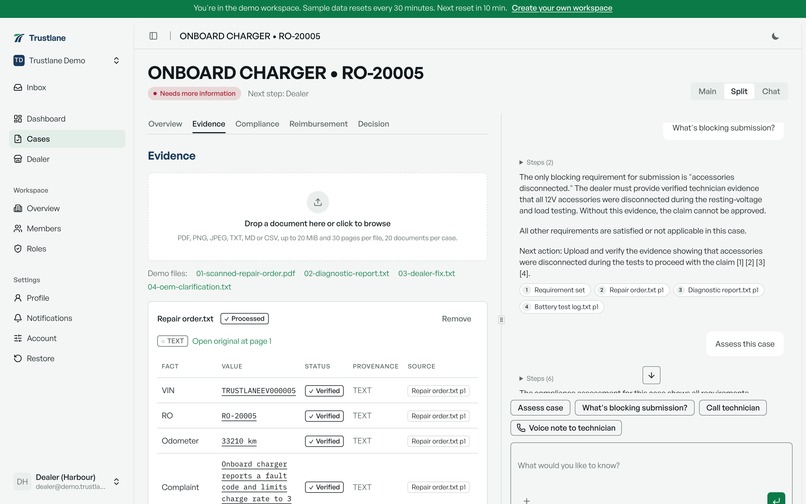The image size is (806, 504).
Task: Open the Compliance tab
Action: 257,124
